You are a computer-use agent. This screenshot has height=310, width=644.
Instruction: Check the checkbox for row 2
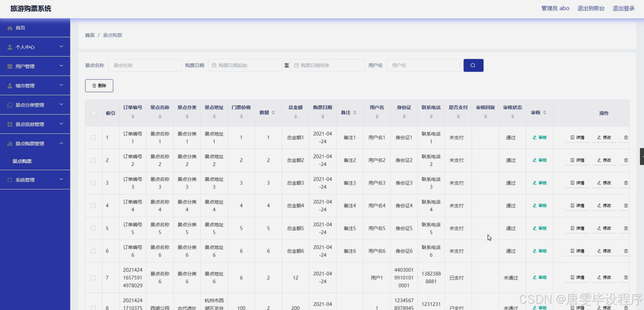tap(93, 160)
